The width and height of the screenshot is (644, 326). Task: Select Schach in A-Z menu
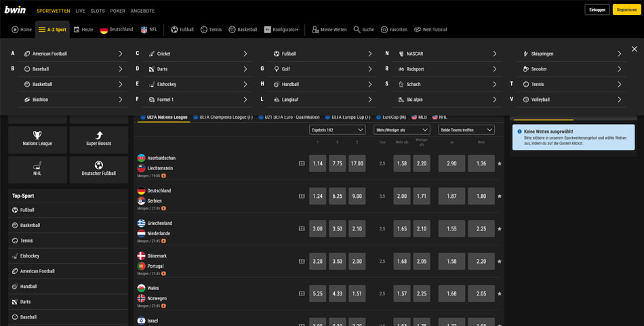[x=447, y=84]
